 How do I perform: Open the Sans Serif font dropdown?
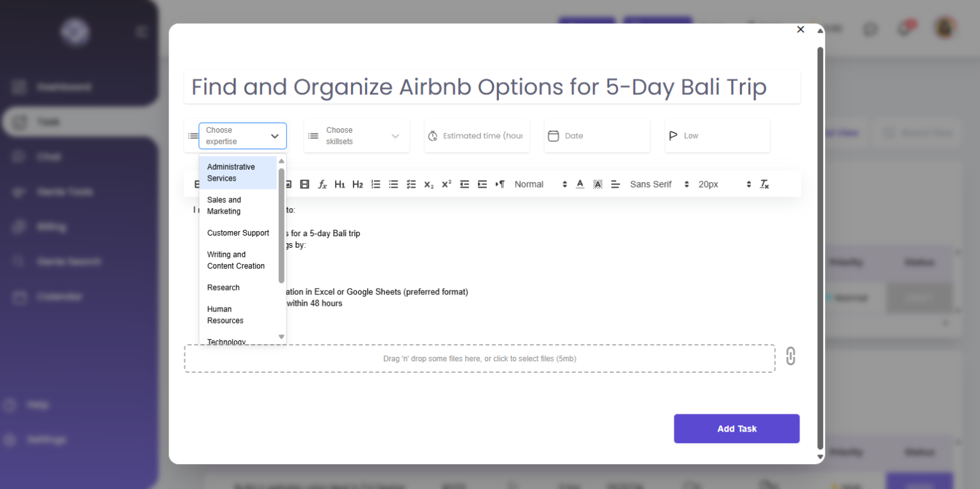tap(659, 184)
